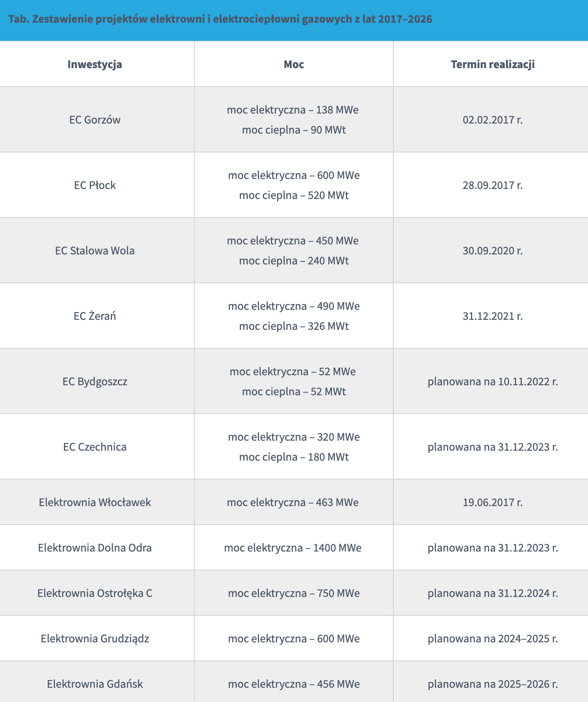The height and width of the screenshot is (702, 588).
Task: Select the 'planowana na 10.11.2022 r.' cell
Action: pos(493,381)
